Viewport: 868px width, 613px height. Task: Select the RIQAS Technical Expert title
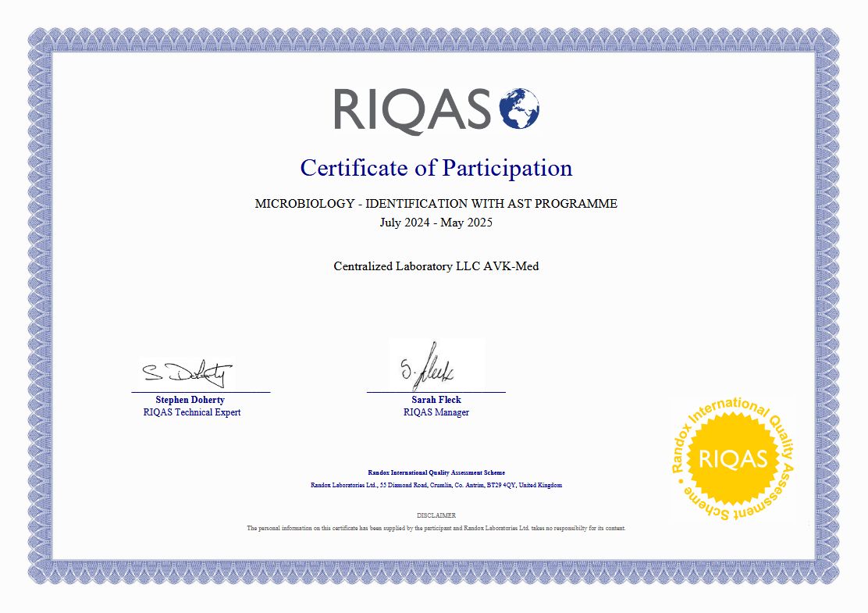pos(192,412)
